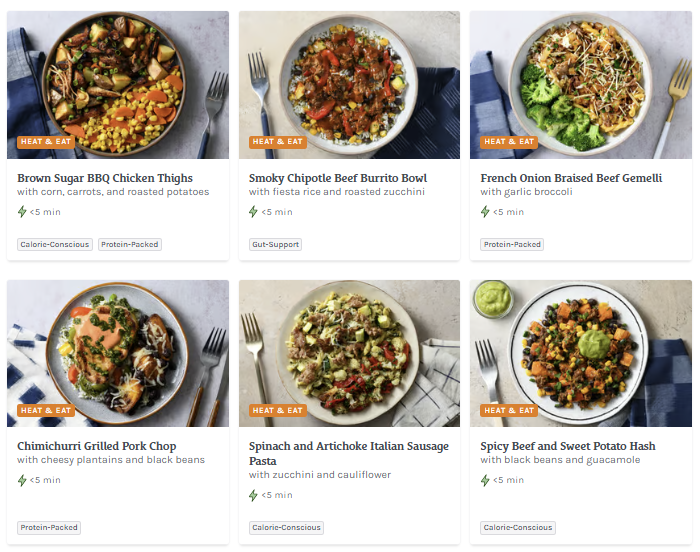Click the lightning icon under Brown Sugar BBQ Chicken

(22, 212)
